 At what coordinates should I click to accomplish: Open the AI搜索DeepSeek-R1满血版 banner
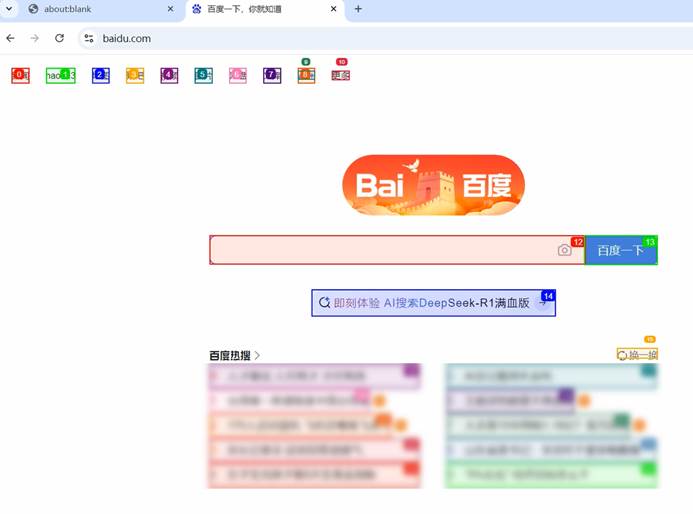tap(433, 303)
